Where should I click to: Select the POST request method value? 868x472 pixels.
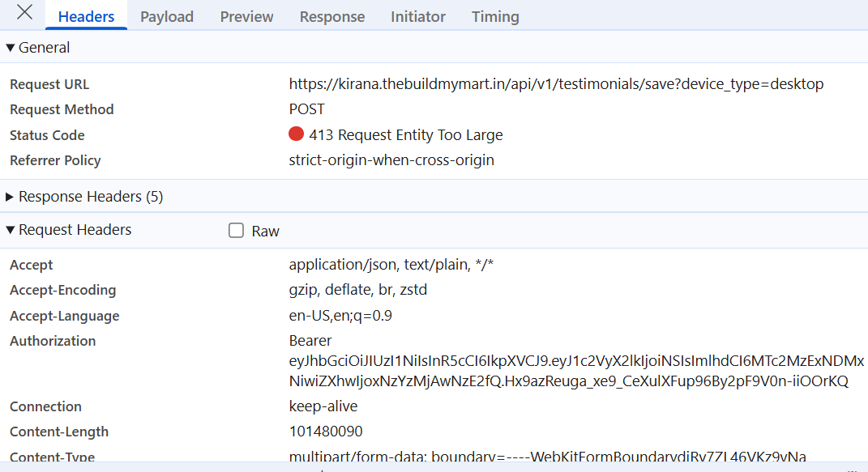tap(306, 109)
